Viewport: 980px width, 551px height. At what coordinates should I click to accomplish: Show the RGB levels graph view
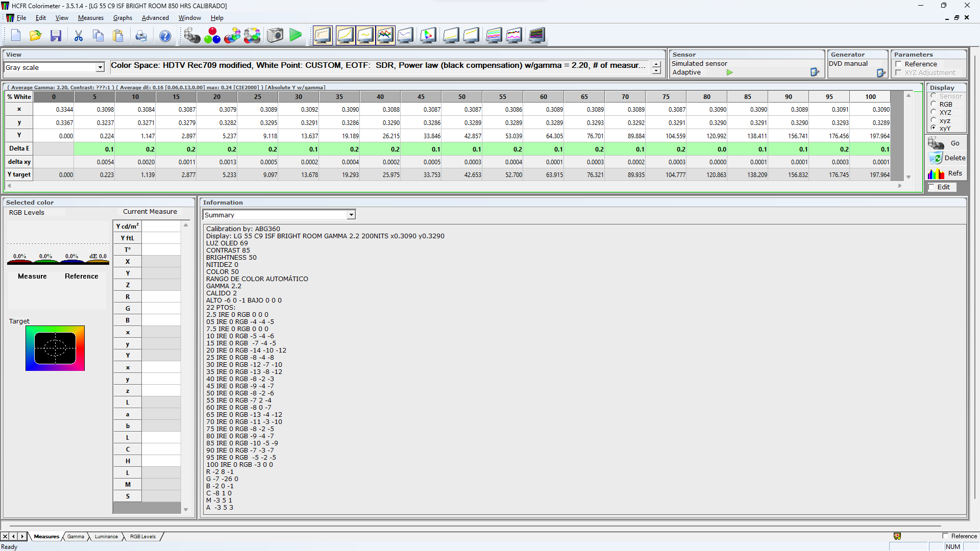point(386,36)
